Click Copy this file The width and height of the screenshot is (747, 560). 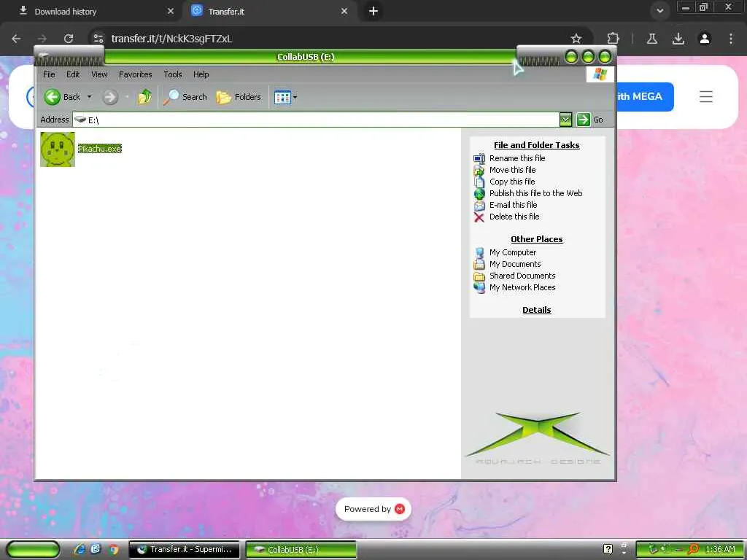click(x=512, y=182)
